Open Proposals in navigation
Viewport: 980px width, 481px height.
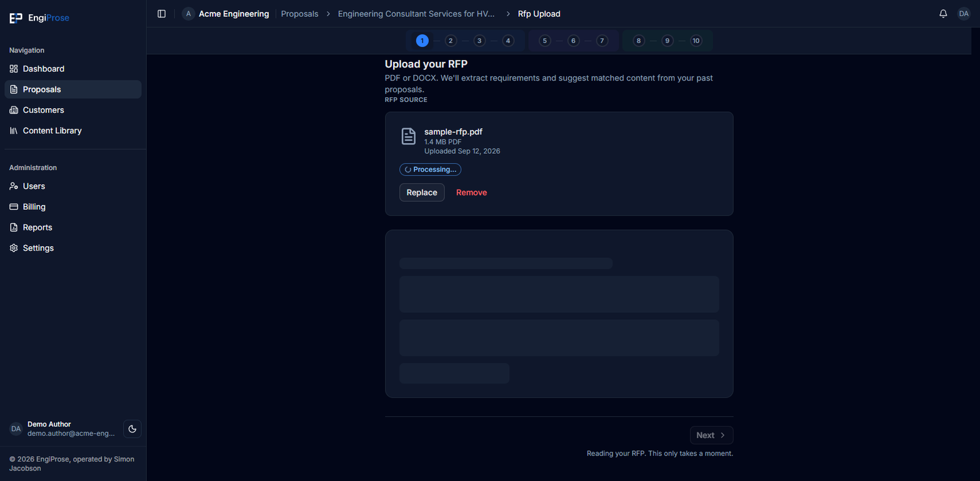(73, 89)
